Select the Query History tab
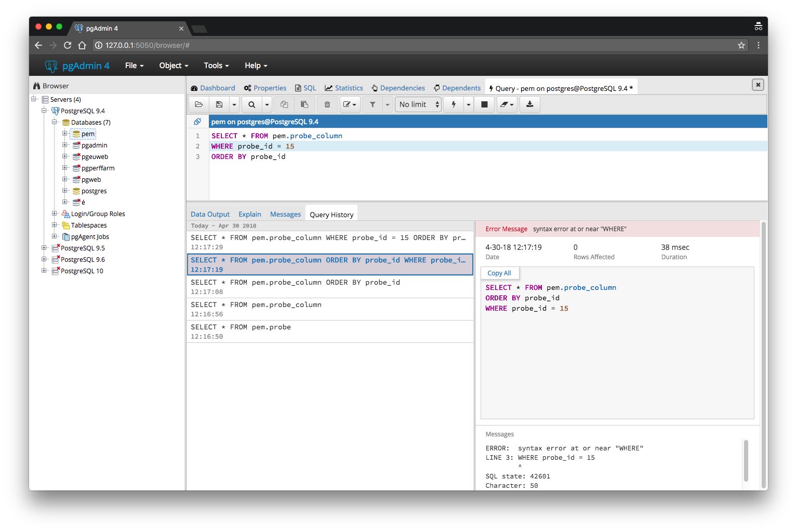 [x=331, y=214]
